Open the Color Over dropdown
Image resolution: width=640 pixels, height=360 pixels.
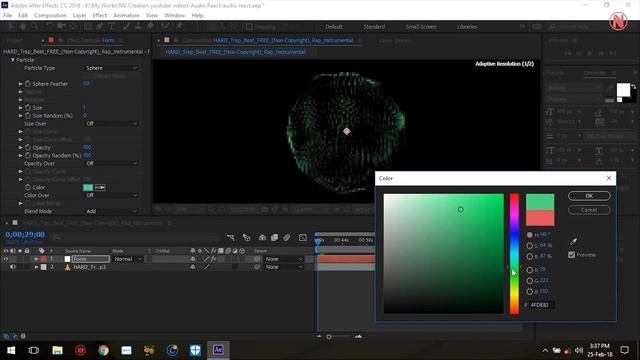coord(111,195)
